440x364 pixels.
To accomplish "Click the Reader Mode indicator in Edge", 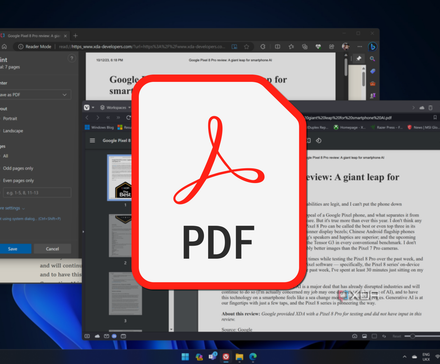I will pos(35,47).
